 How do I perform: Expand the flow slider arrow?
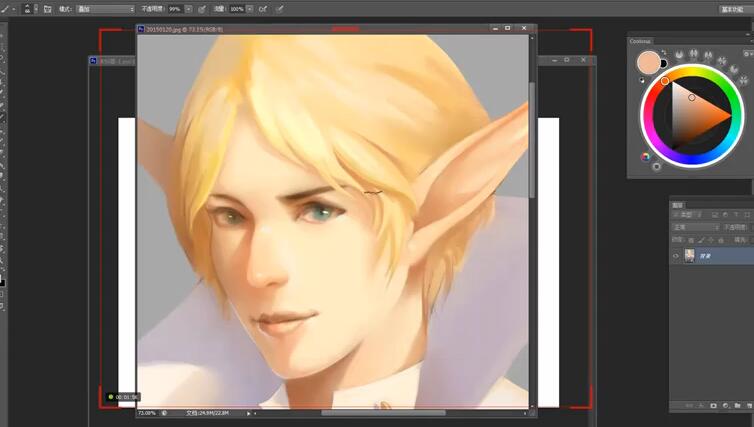[250, 9]
